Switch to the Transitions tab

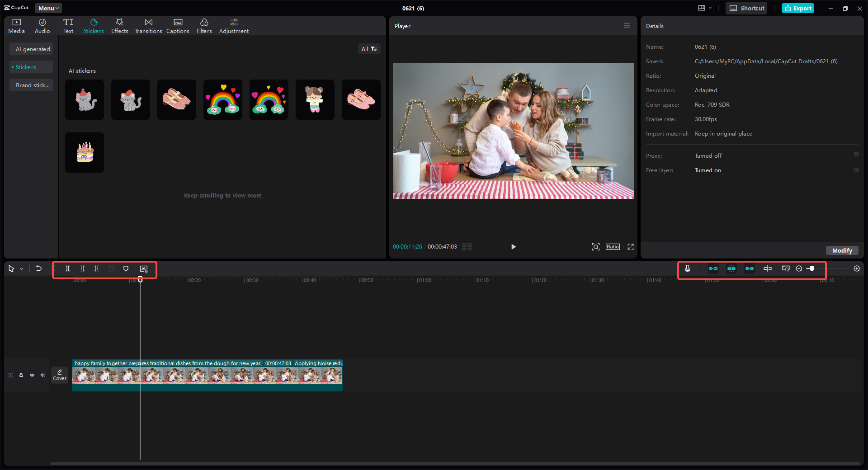point(148,25)
